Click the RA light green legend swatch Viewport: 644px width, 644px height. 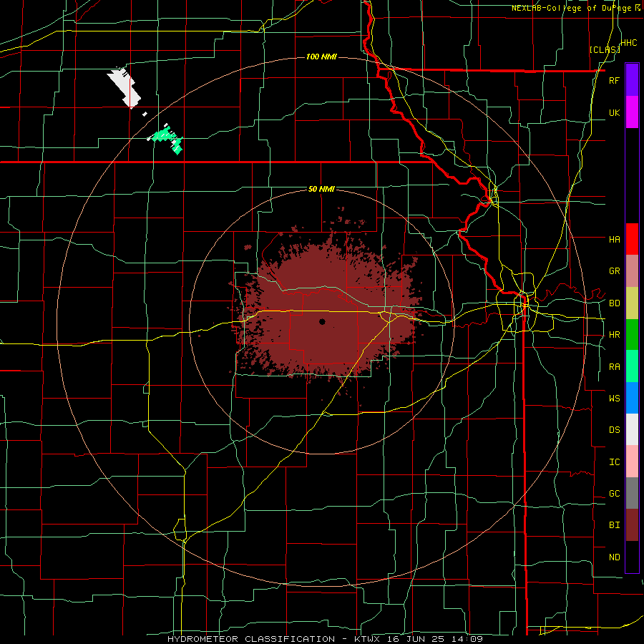click(632, 366)
